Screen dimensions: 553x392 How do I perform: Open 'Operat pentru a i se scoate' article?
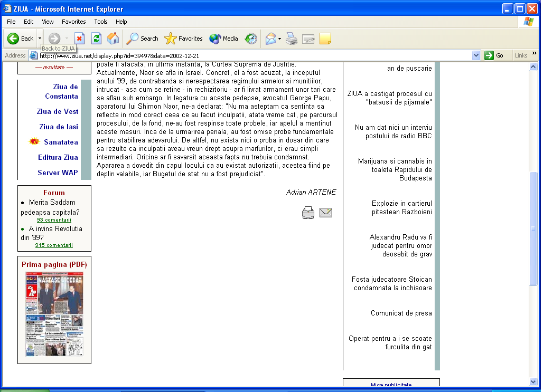[x=390, y=343]
